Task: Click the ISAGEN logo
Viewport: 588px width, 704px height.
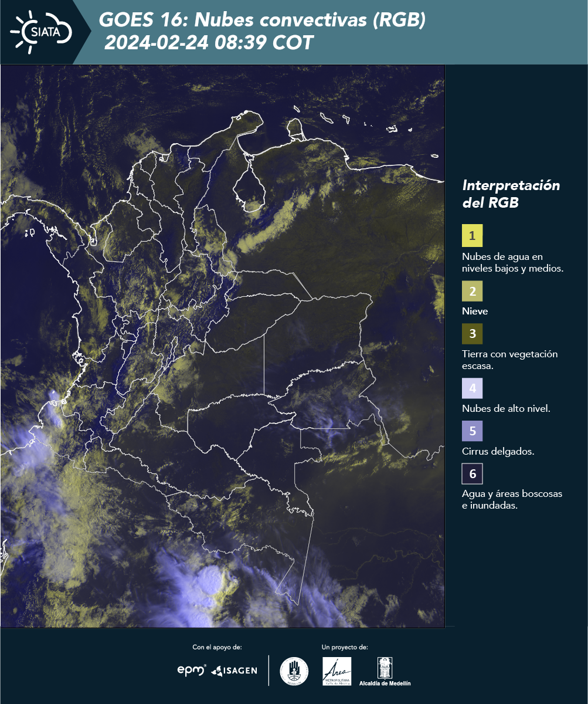Action: click(x=234, y=671)
